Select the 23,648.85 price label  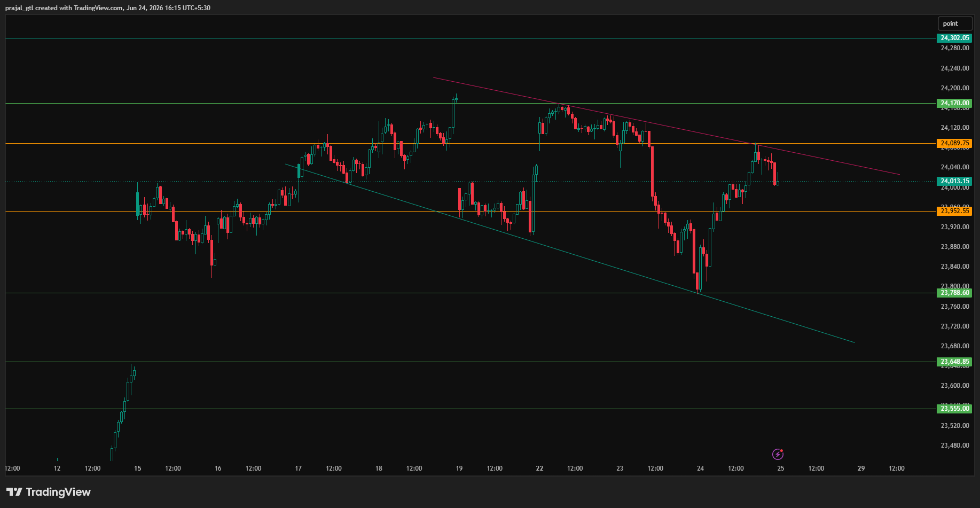tap(954, 362)
